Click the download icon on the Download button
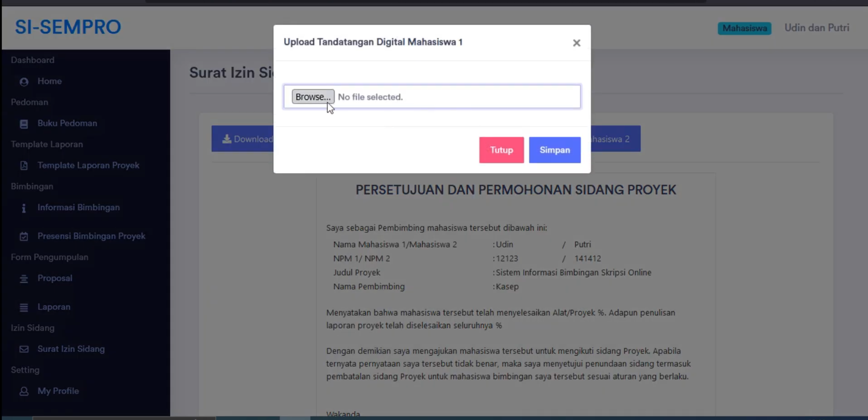 [x=227, y=139]
